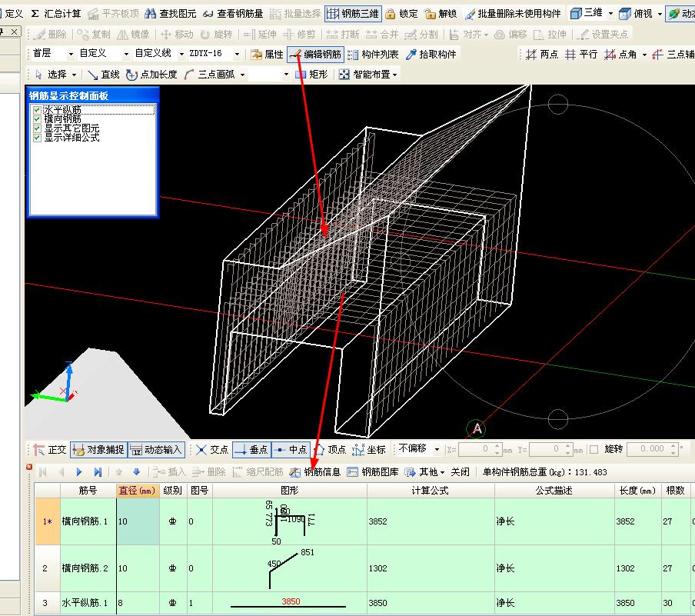This screenshot has height=616, width=695.
Task: Select 点角 axis tool
Action: (x=620, y=54)
